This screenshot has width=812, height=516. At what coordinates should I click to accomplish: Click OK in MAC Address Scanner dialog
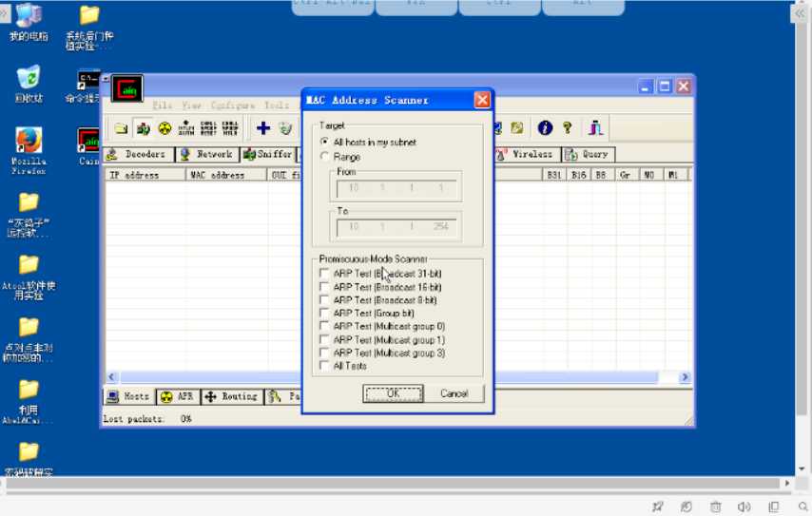393,393
